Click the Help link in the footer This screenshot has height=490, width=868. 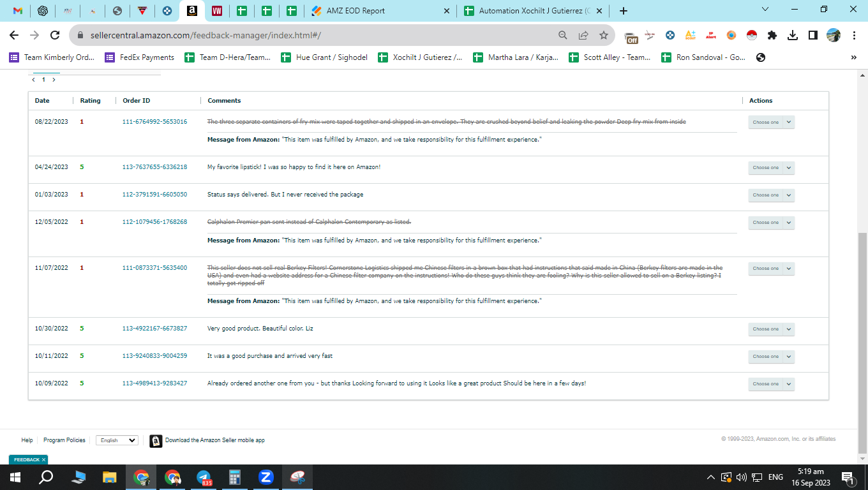[x=27, y=440]
